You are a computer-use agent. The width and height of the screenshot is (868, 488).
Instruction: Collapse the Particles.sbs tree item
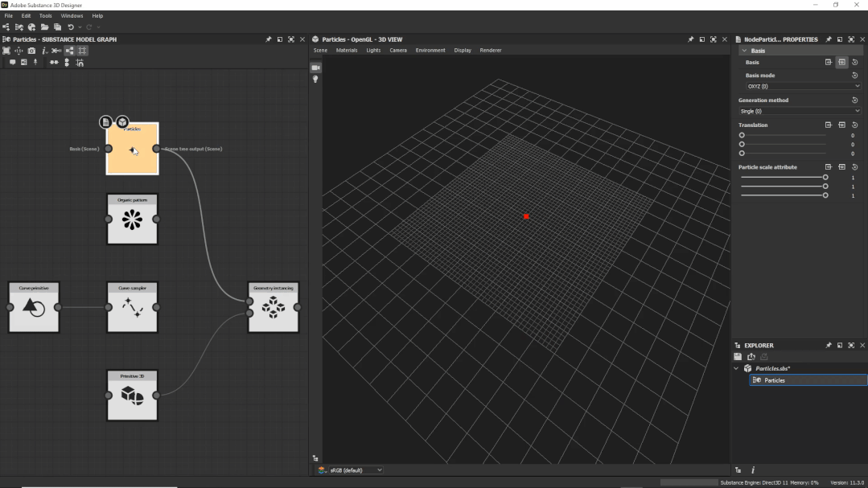point(736,368)
